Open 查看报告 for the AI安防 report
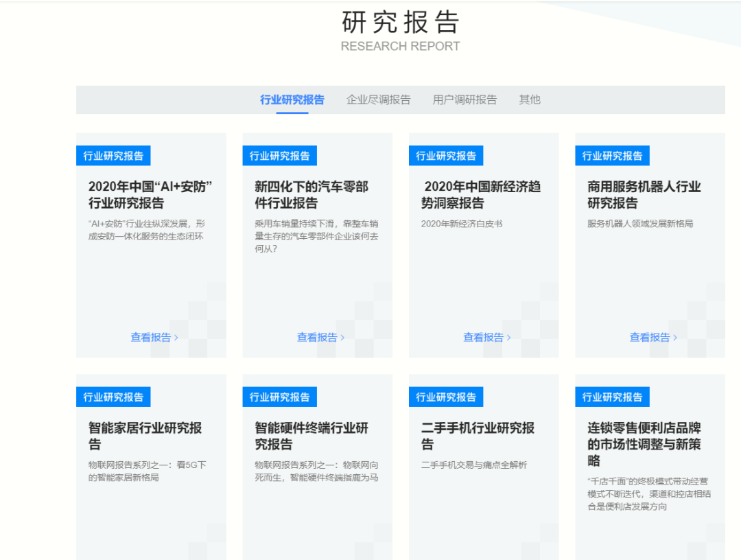 click(x=150, y=337)
